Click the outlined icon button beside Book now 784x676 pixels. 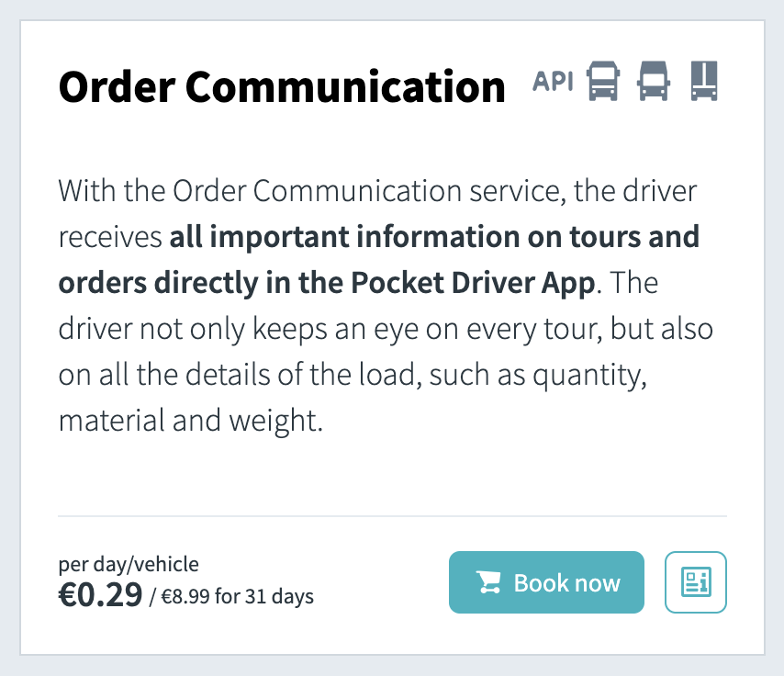695,581
